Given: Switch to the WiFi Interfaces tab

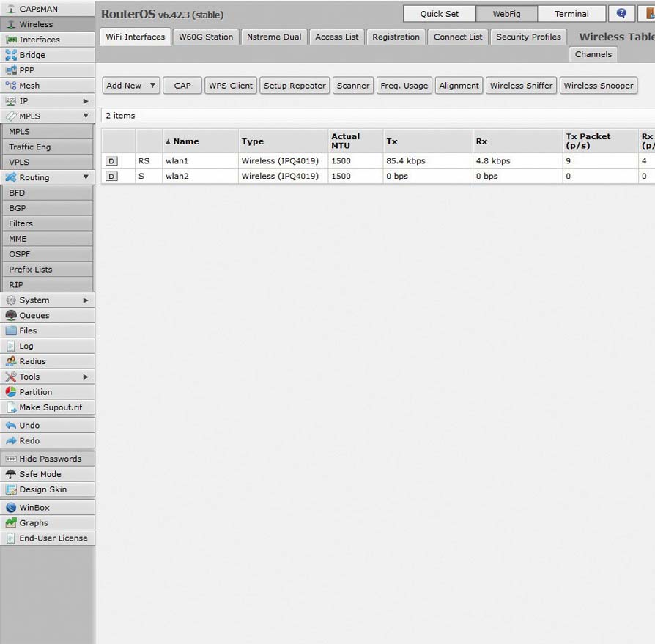Looking at the screenshot, I should pos(136,37).
